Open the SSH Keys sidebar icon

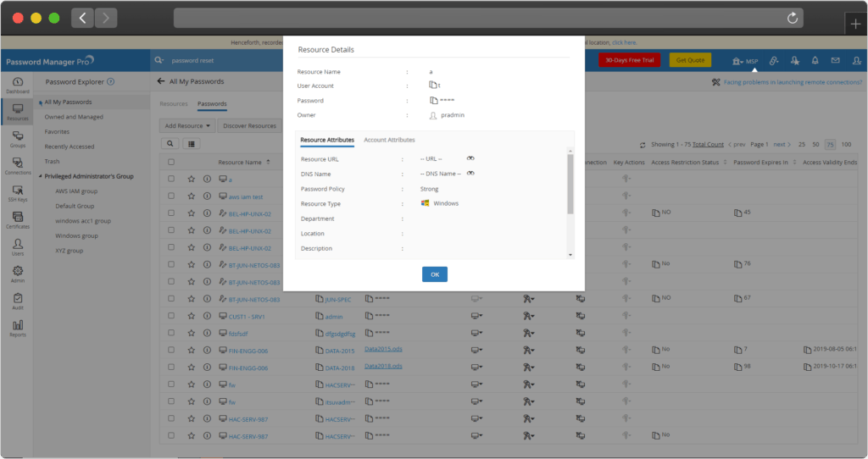pos(18,193)
